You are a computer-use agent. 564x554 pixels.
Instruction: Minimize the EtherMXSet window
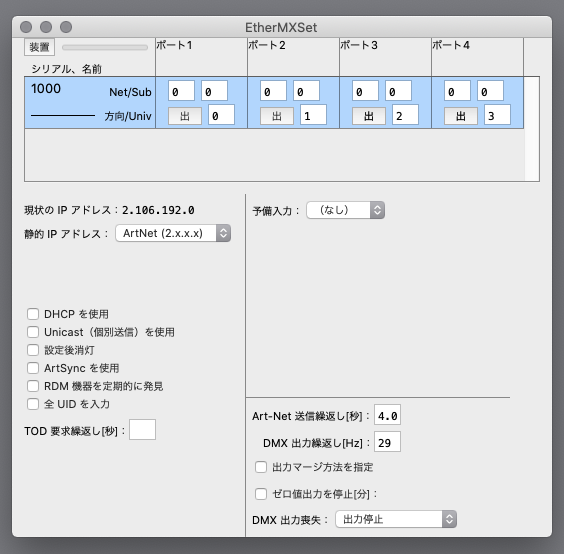pyautogui.click(x=46, y=27)
